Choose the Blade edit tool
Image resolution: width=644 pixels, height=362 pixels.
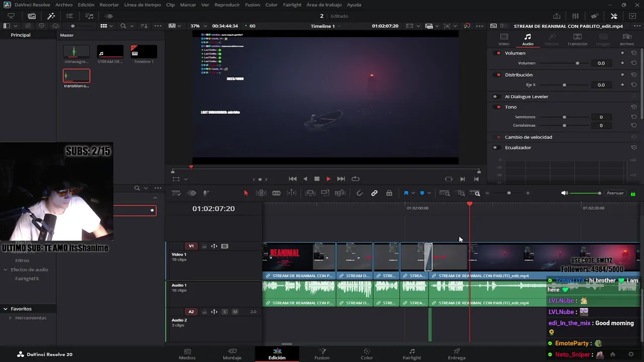276,193
